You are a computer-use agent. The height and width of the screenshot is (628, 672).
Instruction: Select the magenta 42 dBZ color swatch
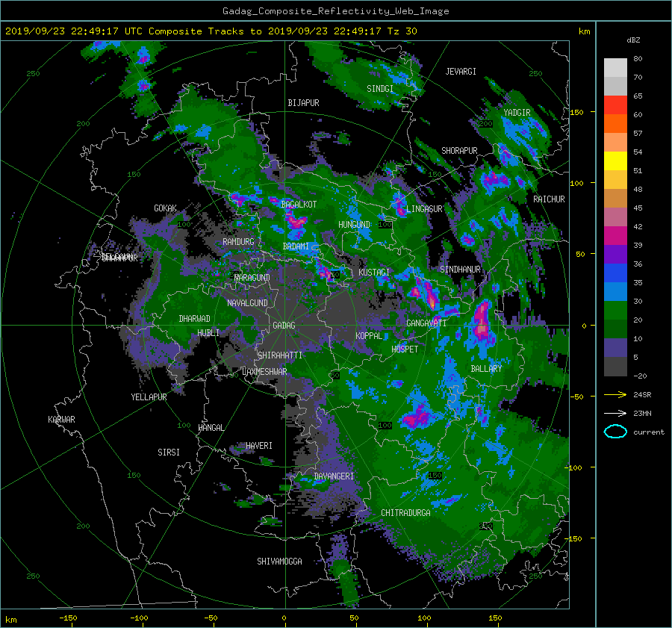(615, 235)
